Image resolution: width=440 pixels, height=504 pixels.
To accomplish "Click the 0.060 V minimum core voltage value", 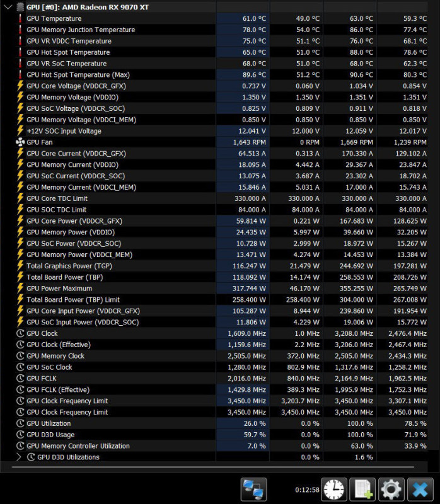I will (x=308, y=86).
